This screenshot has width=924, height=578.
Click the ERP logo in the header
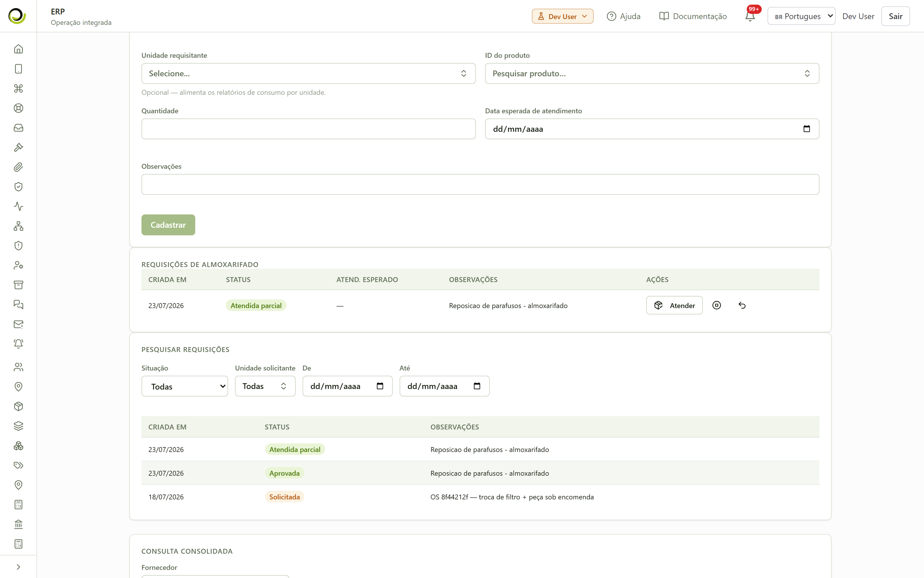17,16
